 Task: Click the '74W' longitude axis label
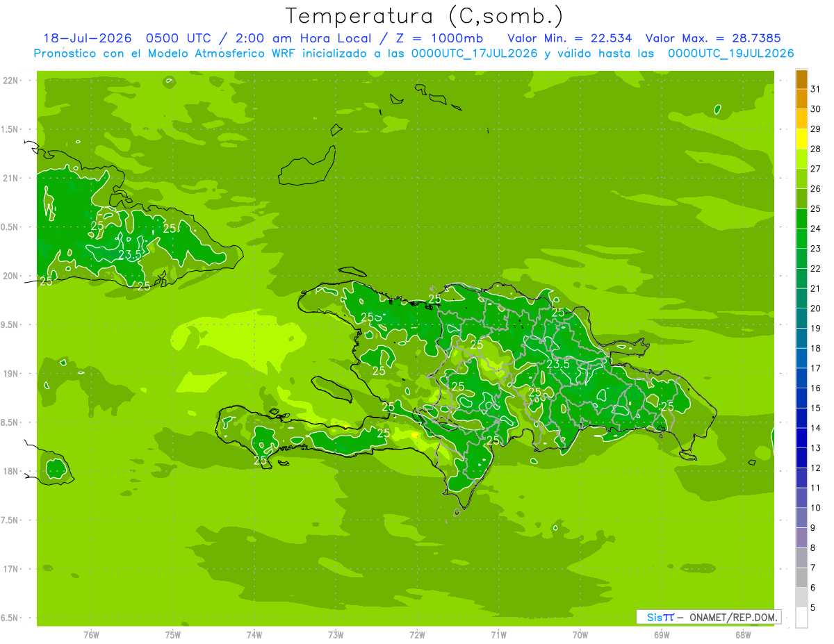(254, 635)
